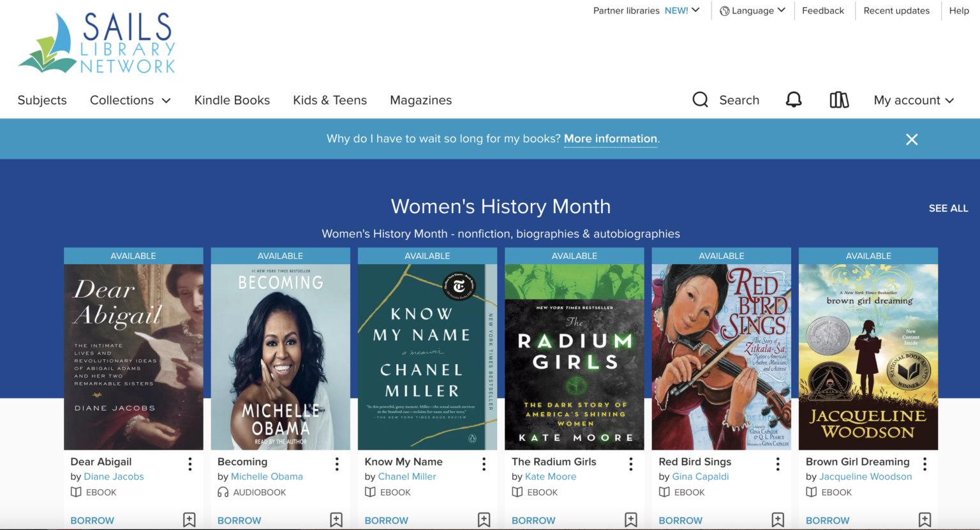The height and width of the screenshot is (530, 980).
Task: Go to Kindle Books
Action: coord(232,100)
